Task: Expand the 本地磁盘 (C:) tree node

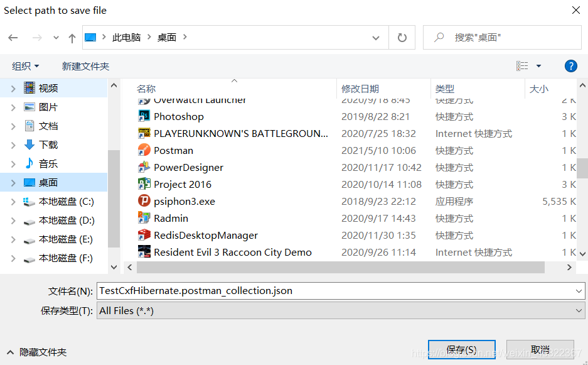Action: 13,202
